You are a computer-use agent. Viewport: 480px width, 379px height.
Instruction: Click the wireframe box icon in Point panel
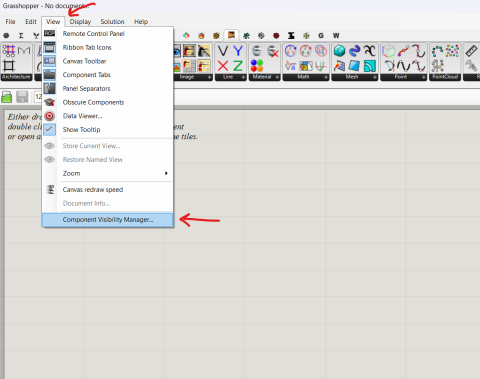click(388, 51)
